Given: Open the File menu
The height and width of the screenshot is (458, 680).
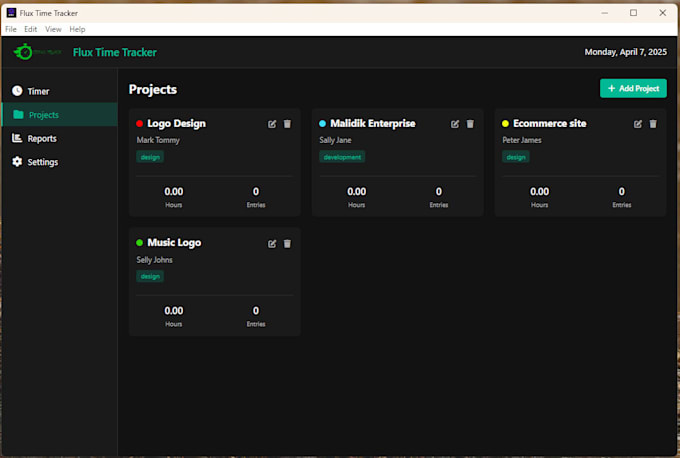Looking at the screenshot, I should click(11, 29).
